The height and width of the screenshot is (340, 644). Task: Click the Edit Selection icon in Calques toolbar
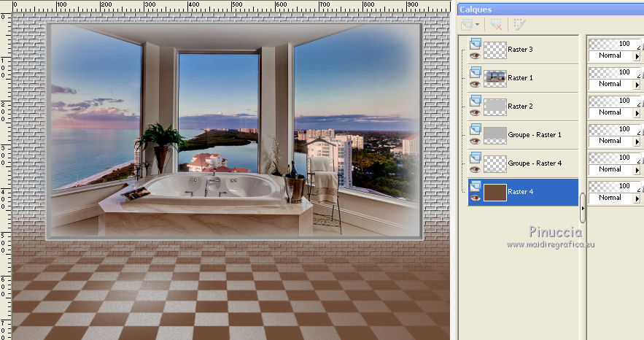(519, 24)
